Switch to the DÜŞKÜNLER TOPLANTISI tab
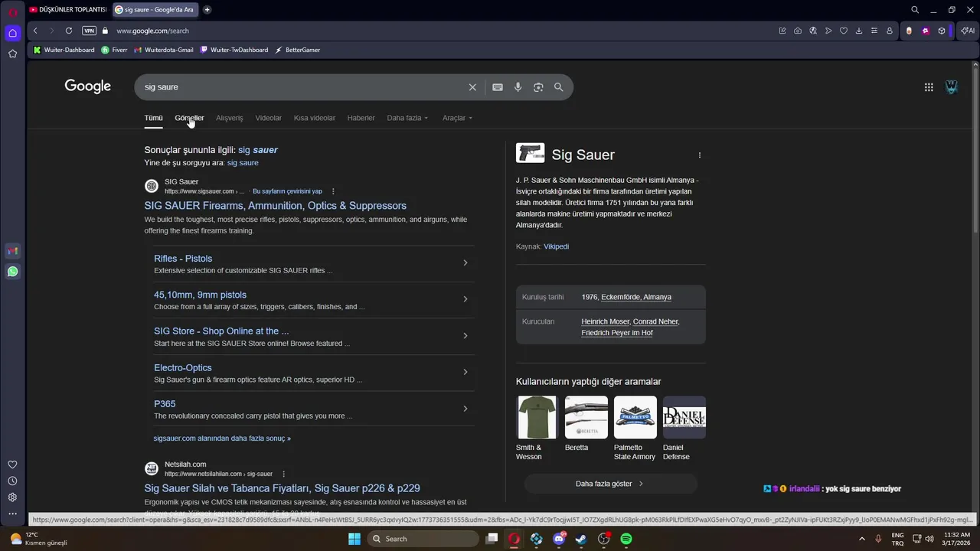Screen dimensions: 980x551 click(x=67, y=10)
